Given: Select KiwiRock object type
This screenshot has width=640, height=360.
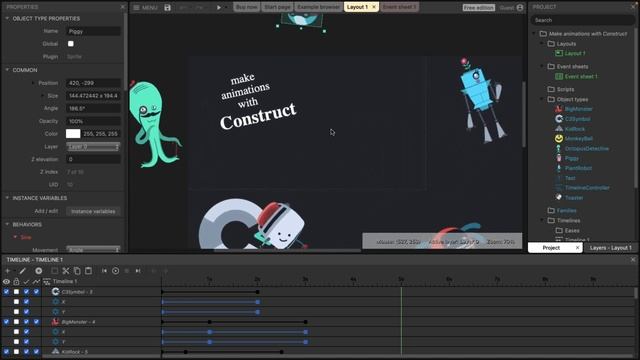Looking at the screenshot, I should pyautogui.click(x=575, y=129).
